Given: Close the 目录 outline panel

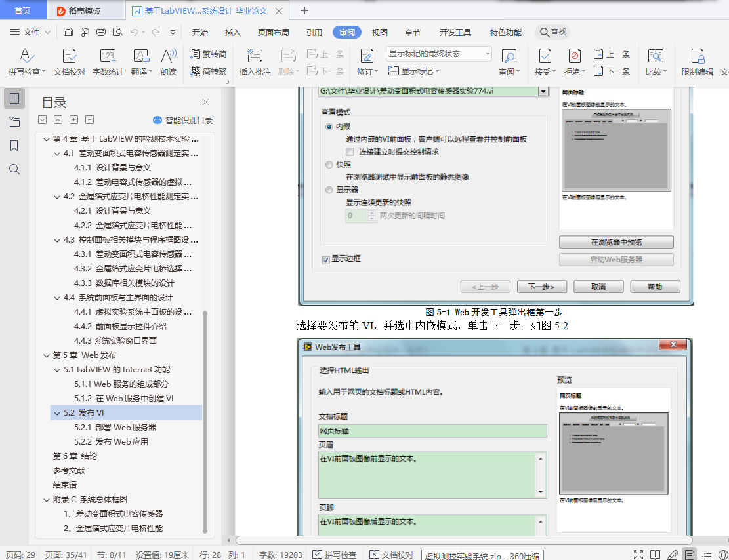Looking at the screenshot, I should 205,102.
